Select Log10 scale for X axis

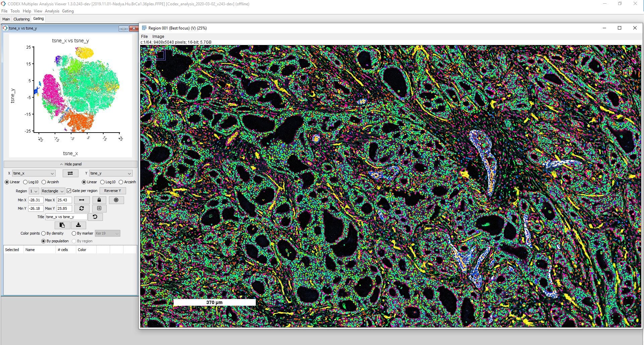pos(25,182)
